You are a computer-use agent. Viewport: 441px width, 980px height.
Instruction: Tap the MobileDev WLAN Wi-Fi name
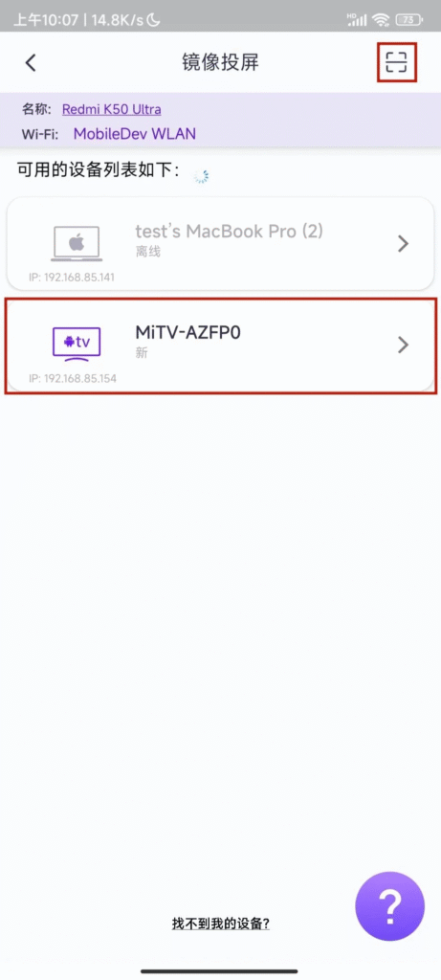pos(134,133)
